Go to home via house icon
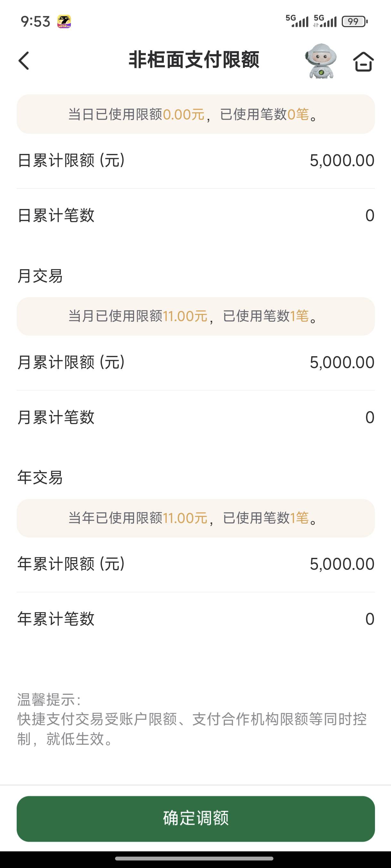This screenshot has height=868, width=391. (x=363, y=62)
